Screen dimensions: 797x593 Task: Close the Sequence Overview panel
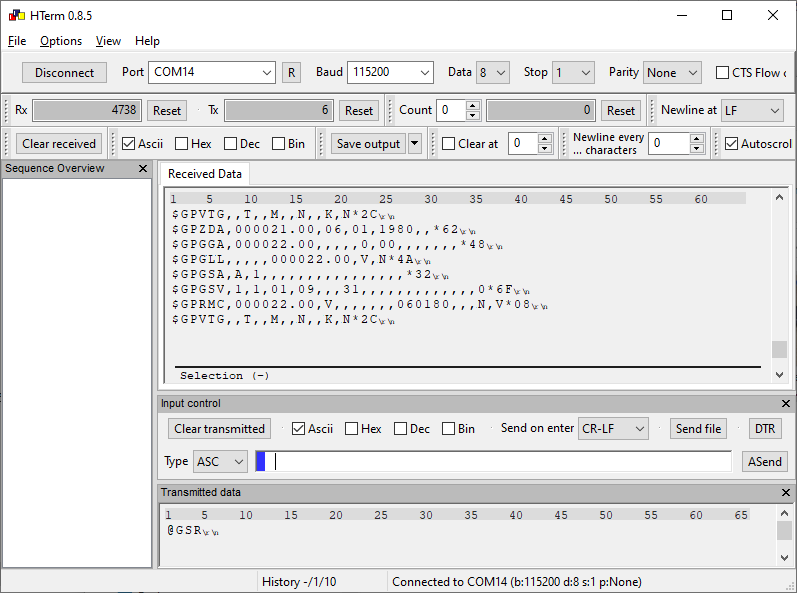pyautogui.click(x=143, y=169)
